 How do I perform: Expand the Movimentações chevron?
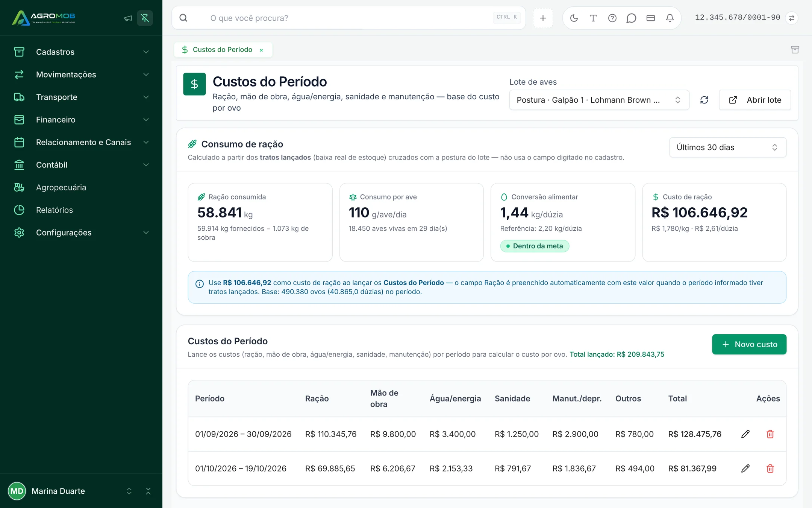(146, 75)
